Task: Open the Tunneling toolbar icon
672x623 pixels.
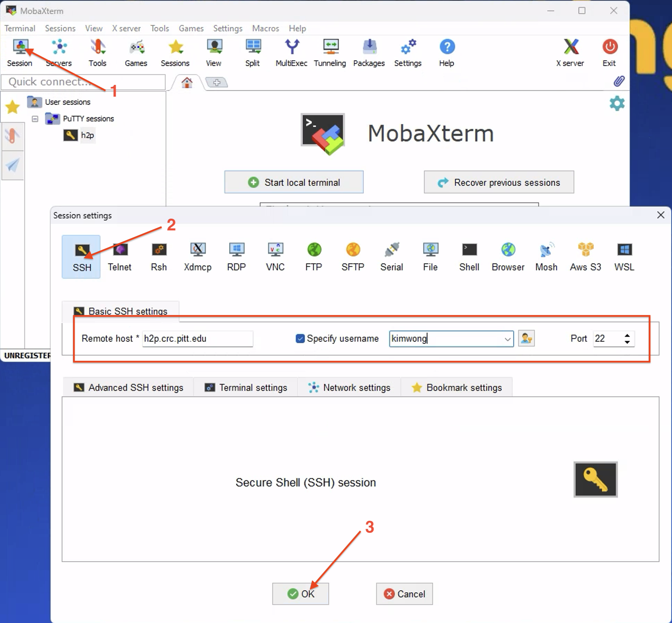Action: coord(330,53)
